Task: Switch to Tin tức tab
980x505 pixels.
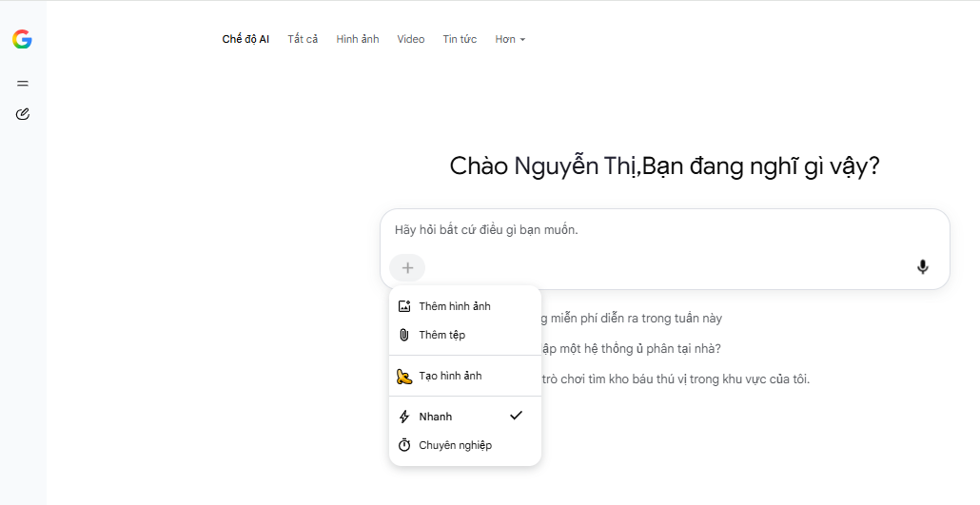Action: point(460,39)
